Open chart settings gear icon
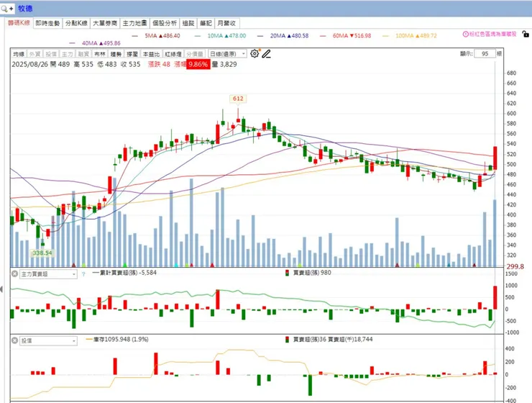Image resolution: width=532 pixels, height=403 pixels. pyautogui.click(x=254, y=54)
